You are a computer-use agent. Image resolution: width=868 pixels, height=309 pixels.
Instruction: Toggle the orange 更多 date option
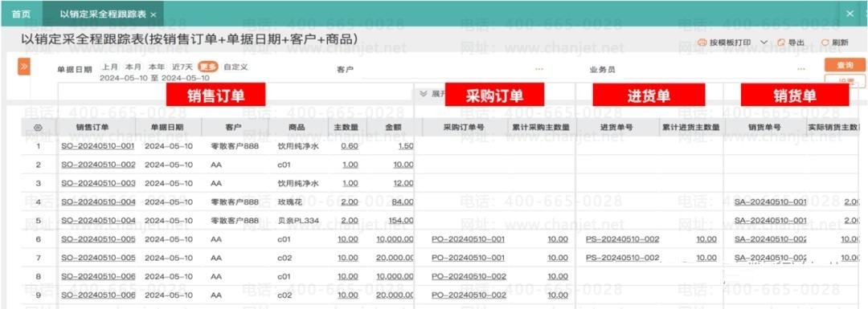point(207,67)
